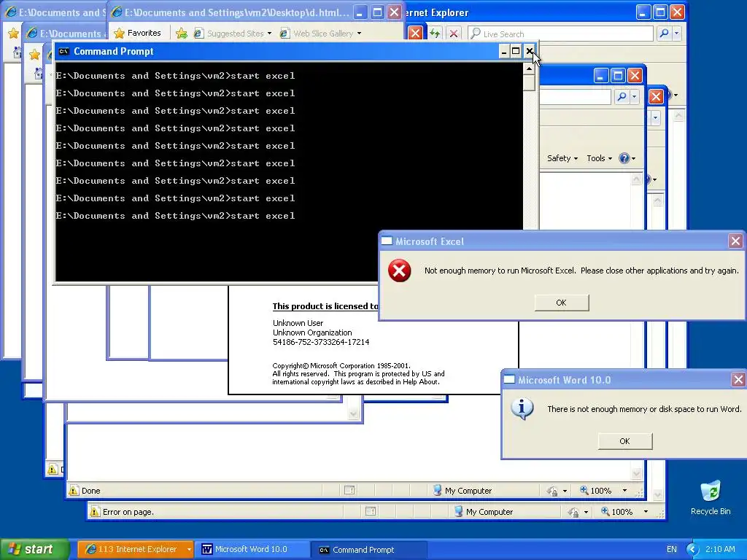Expand the zoom dropdown in the Error on page status bar
This screenshot has height=560, width=747.
[646, 512]
